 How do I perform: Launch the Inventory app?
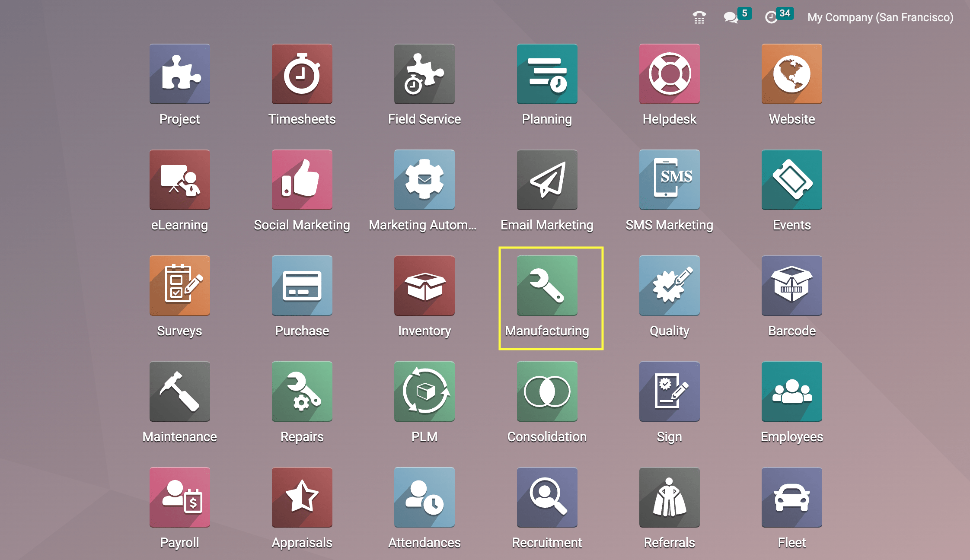click(x=424, y=286)
